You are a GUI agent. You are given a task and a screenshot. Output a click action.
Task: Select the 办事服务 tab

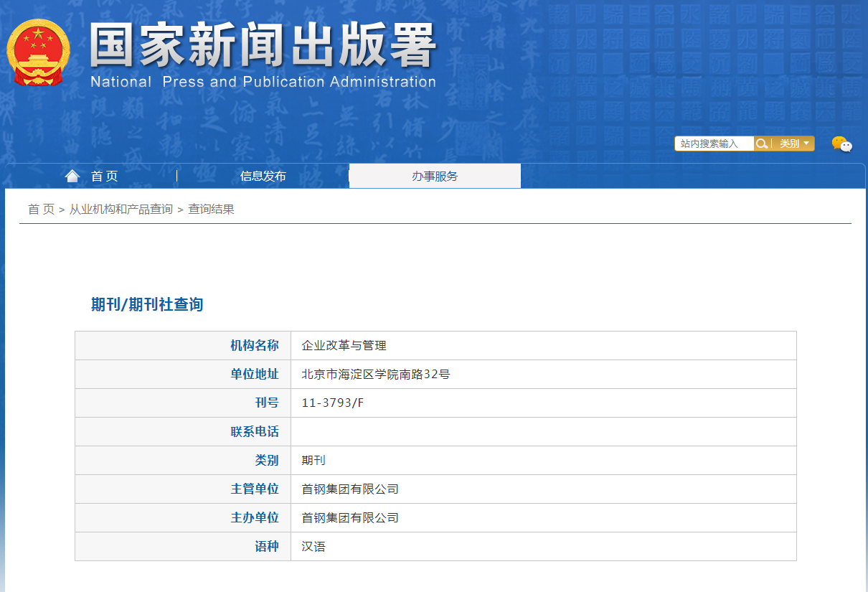(x=435, y=177)
